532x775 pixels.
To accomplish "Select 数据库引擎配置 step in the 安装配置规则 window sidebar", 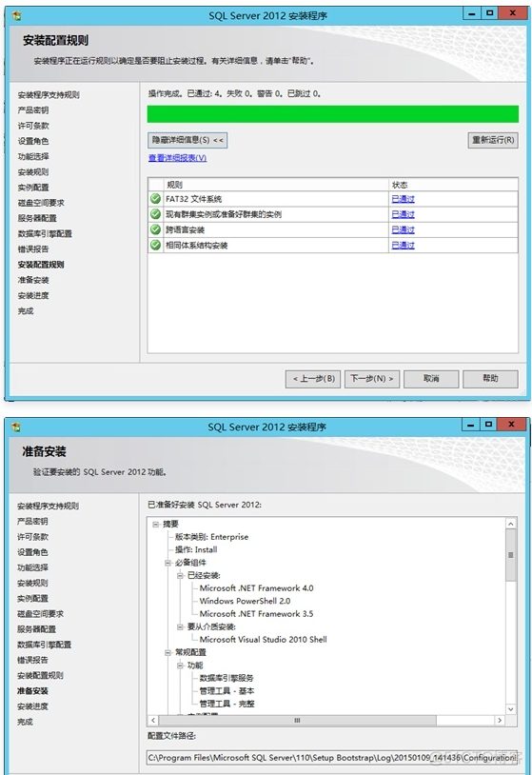I will click(x=45, y=233).
